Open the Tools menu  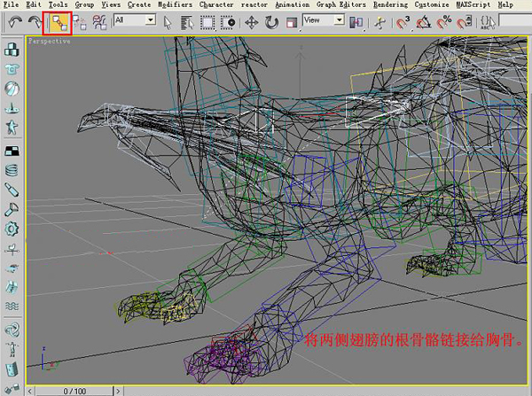point(58,4)
